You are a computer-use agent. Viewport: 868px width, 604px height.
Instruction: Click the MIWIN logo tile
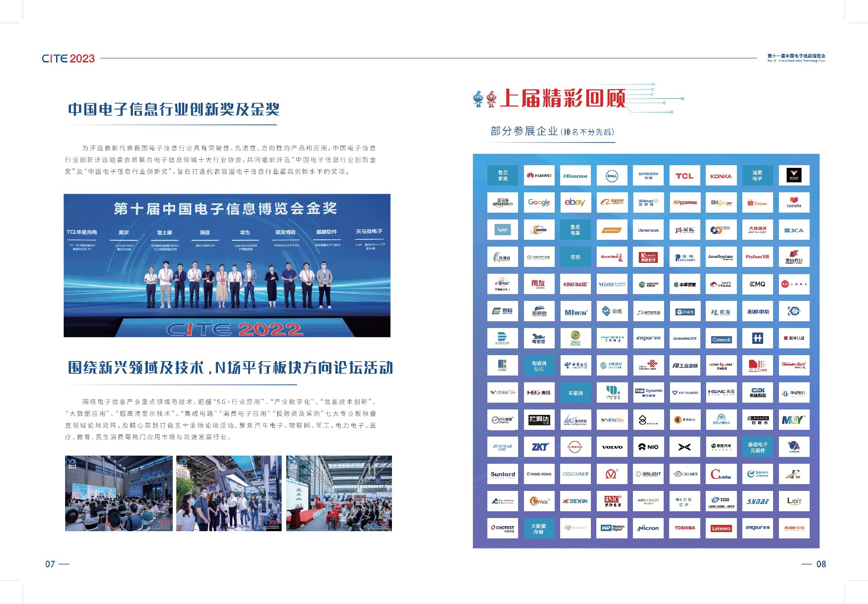click(576, 311)
